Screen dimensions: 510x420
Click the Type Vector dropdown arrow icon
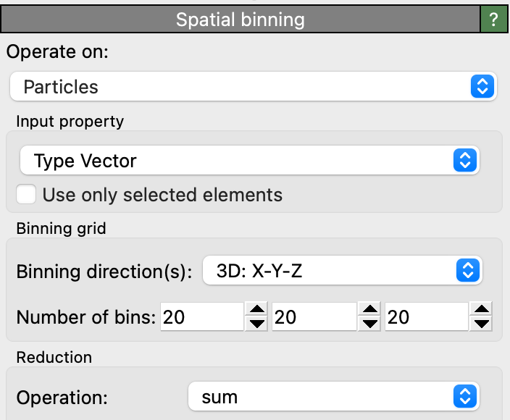[x=465, y=160]
